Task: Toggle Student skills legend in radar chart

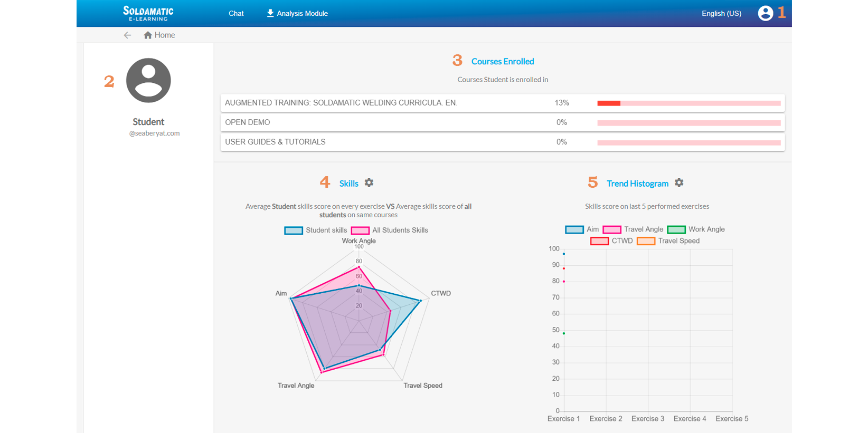Action: pyautogui.click(x=316, y=230)
